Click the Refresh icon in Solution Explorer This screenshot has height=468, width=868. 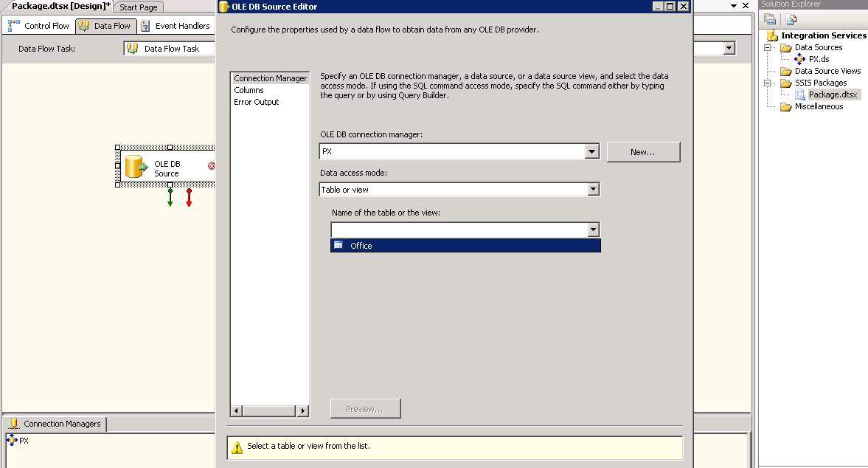tap(791, 18)
